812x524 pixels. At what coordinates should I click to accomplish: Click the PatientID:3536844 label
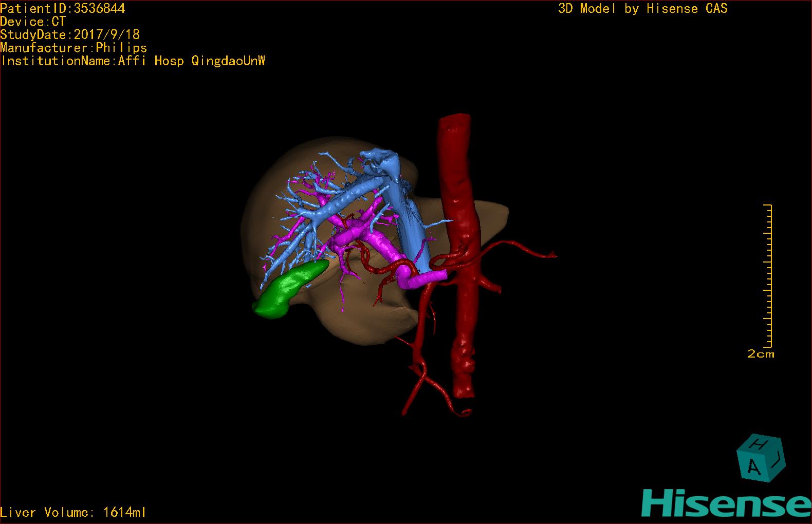[x=63, y=8]
